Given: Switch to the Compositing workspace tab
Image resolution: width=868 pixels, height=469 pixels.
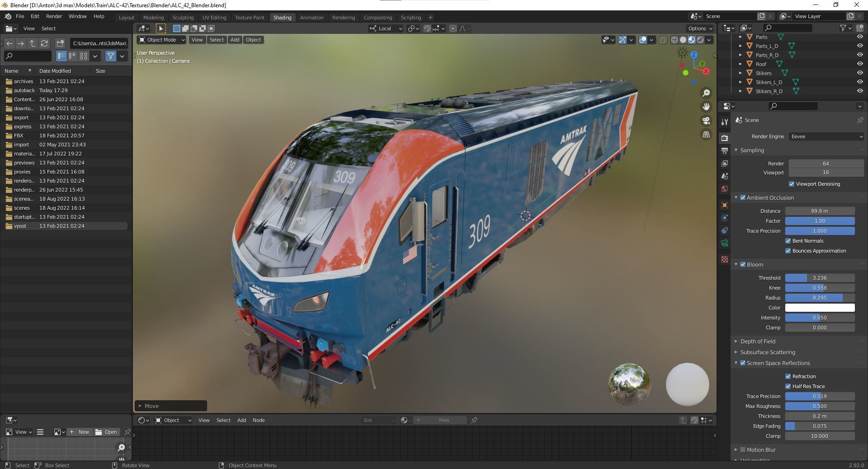Looking at the screenshot, I should (378, 18).
